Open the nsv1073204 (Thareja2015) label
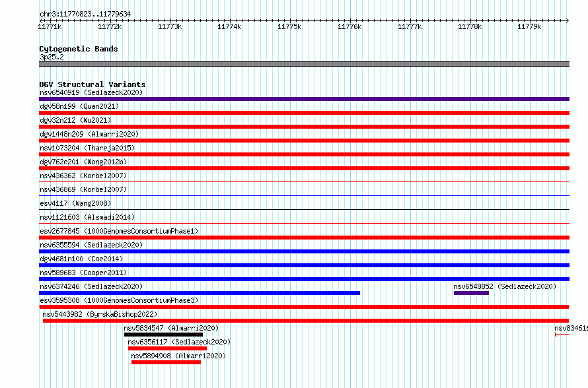Image resolution: width=588 pixels, height=388 pixels. click(x=87, y=148)
